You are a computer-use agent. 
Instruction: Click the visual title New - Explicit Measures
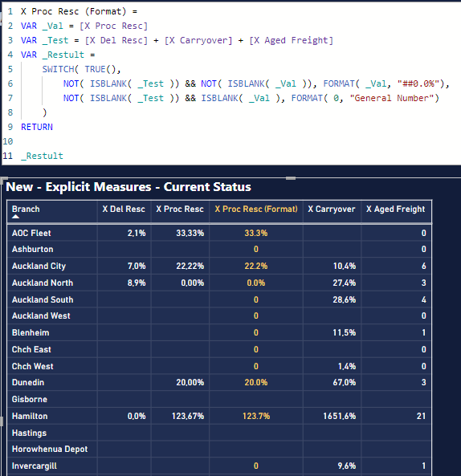point(129,187)
